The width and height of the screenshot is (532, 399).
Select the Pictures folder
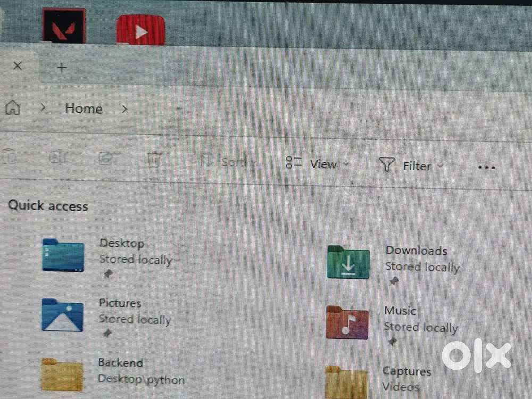[63, 315]
